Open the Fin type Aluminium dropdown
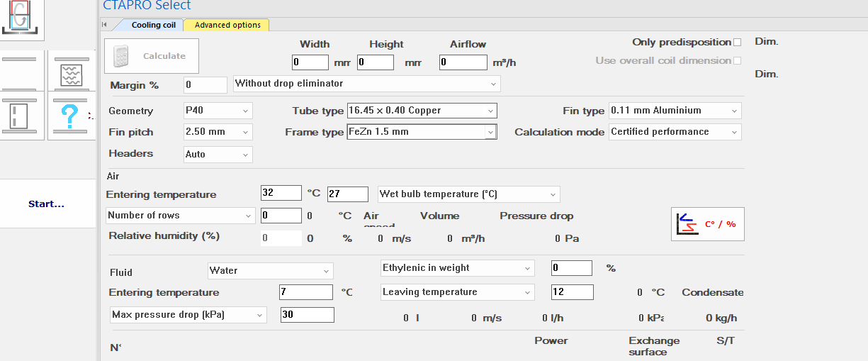This screenshot has width=868, height=361. point(675,111)
